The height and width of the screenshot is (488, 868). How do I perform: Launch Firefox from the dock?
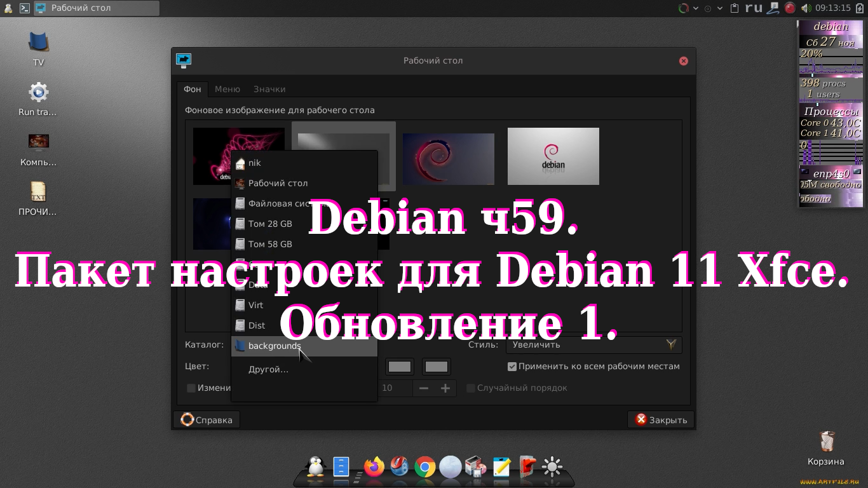[x=374, y=467]
